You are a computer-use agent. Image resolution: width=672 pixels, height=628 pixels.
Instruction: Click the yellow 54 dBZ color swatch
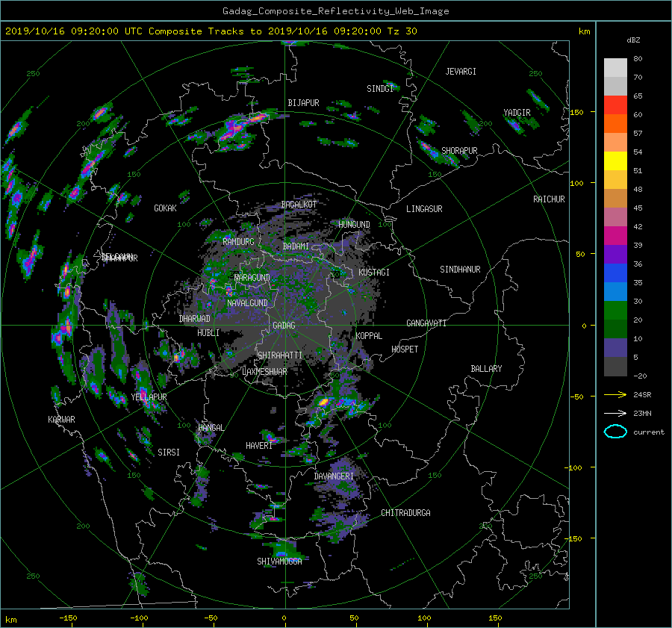pos(615,161)
